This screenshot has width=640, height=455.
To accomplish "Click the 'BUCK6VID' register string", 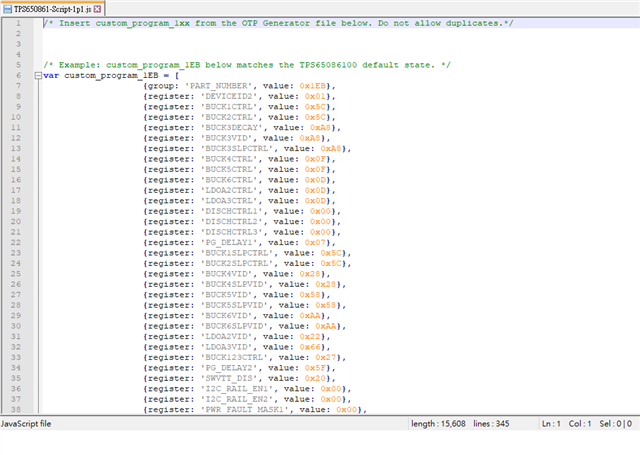I will [226, 315].
